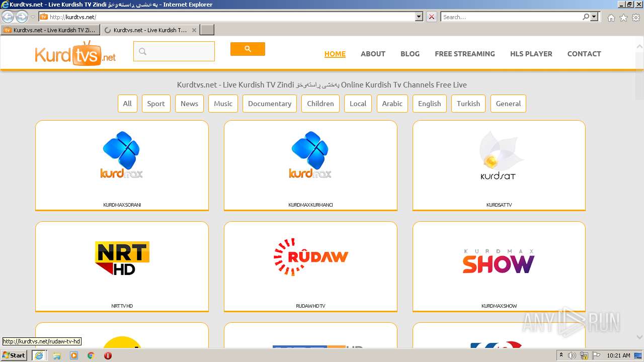This screenshot has width=644, height=362.
Task: Open Favorites star icon
Action: coord(623,18)
